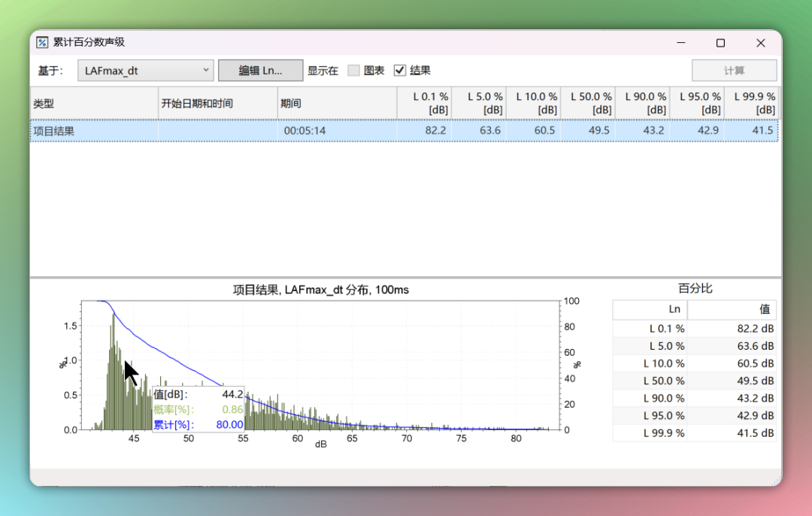812x516 pixels.
Task: Click the 计算 calculate button
Action: point(735,70)
